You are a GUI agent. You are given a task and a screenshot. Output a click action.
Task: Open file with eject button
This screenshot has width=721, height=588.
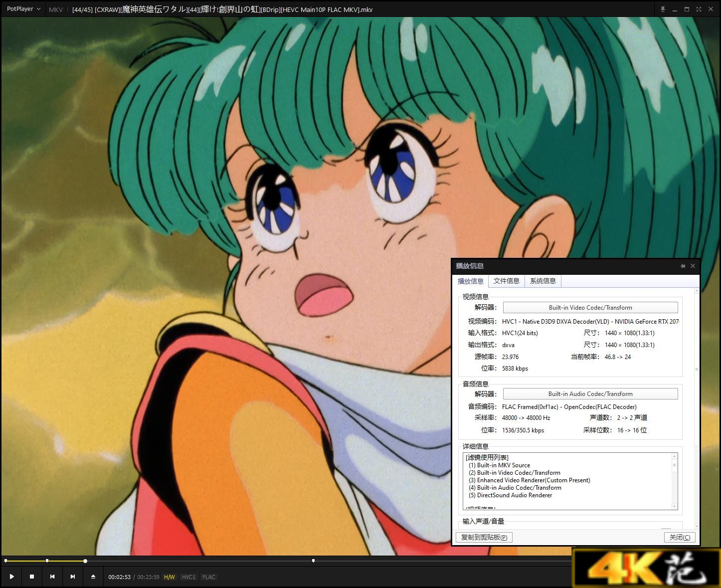(x=93, y=577)
